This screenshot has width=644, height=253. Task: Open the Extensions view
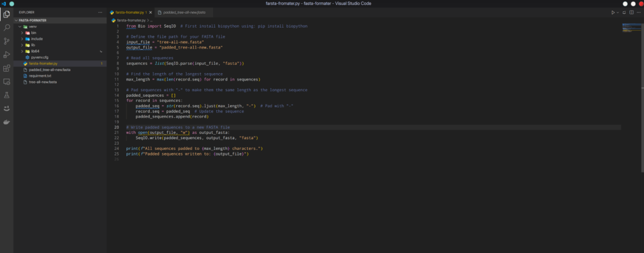click(x=6, y=68)
